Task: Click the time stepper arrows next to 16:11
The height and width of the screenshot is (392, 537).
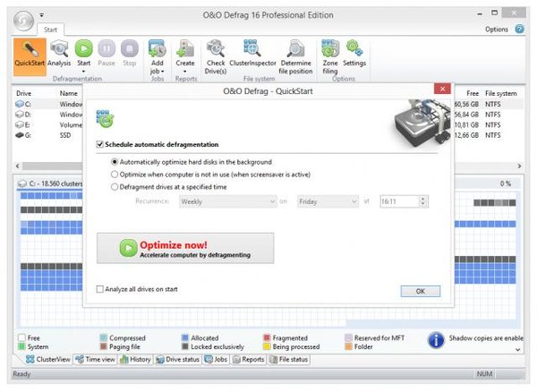Action: click(x=423, y=201)
